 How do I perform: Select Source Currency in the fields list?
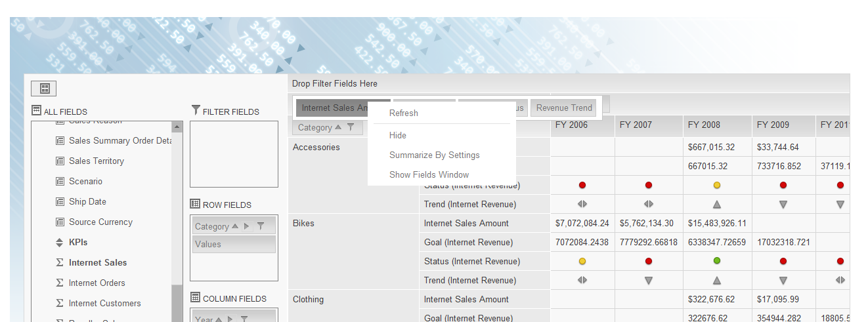coord(100,222)
